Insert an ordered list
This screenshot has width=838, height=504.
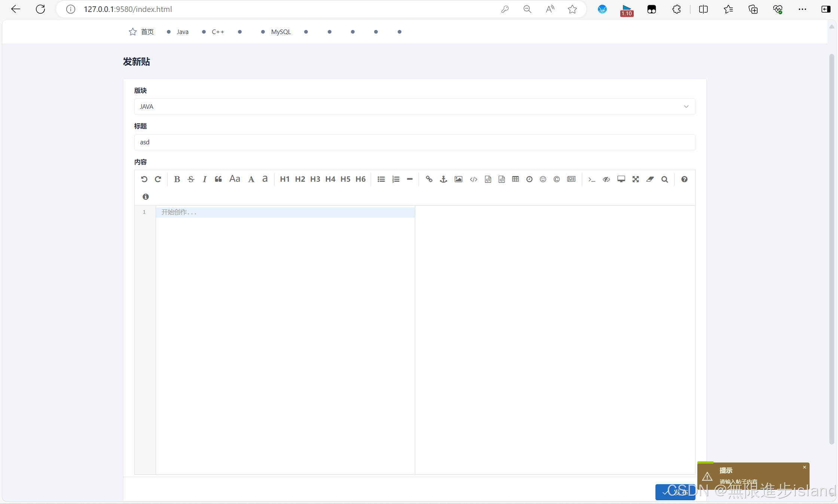pos(396,179)
